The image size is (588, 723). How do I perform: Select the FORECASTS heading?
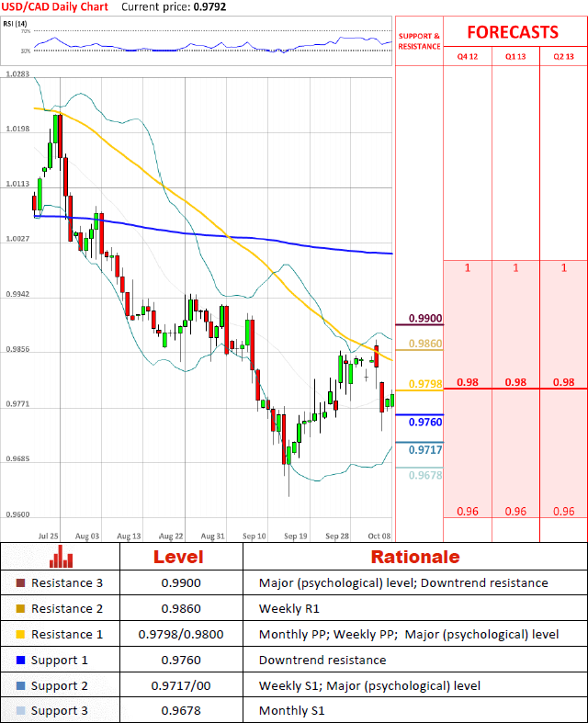[x=512, y=32]
